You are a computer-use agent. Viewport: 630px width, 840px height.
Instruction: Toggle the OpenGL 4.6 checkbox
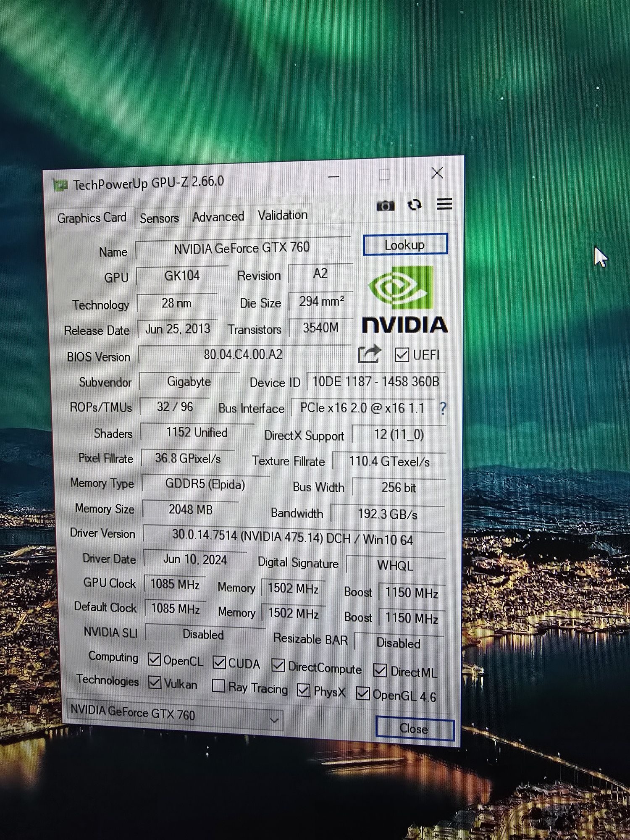coord(363,693)
